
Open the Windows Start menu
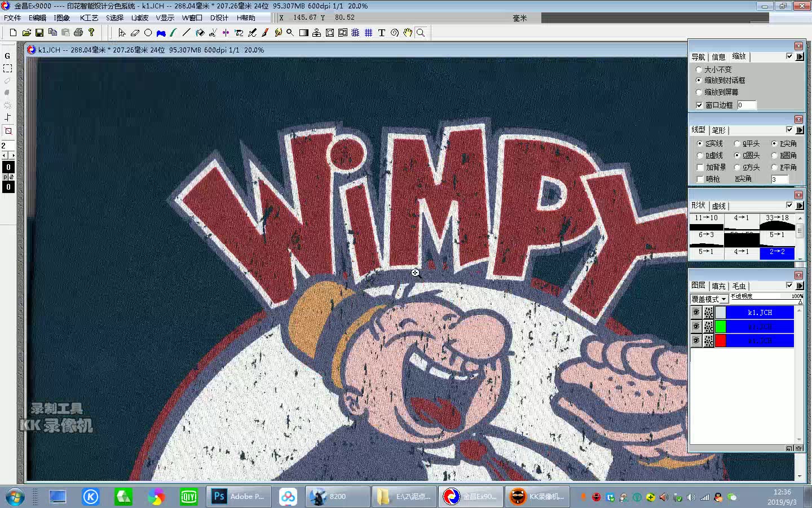point(15,497)
